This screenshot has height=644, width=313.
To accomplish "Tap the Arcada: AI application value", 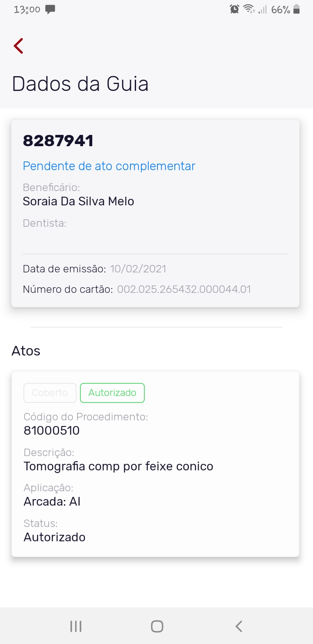I will pyautogui.click(x=52, y=502).
